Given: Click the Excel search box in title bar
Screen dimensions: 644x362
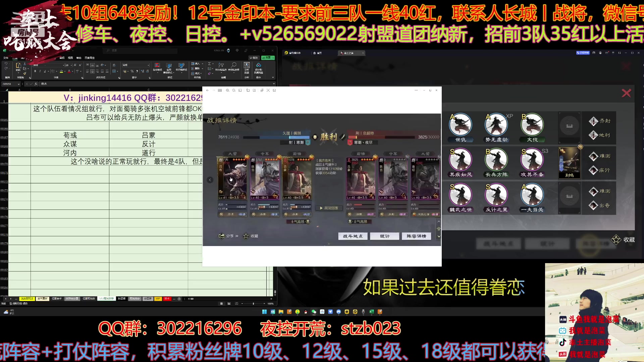Looking at the screenshot, I should coord(140,51).
